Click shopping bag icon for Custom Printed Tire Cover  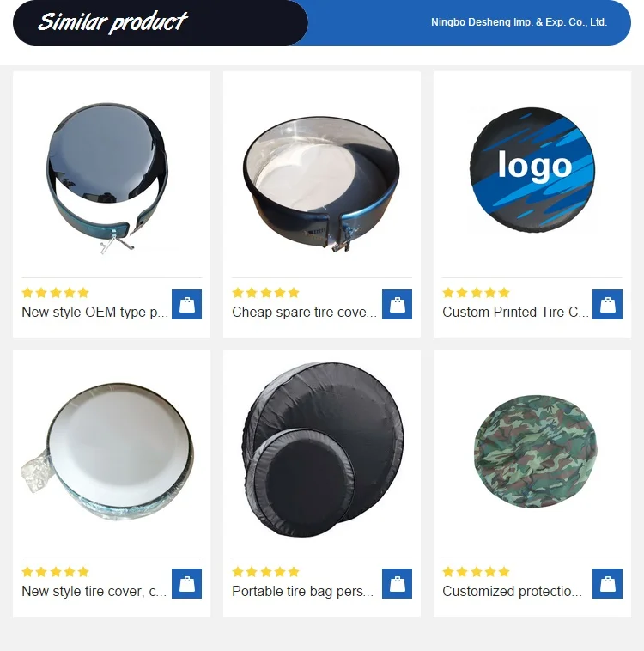click(607, 304)
